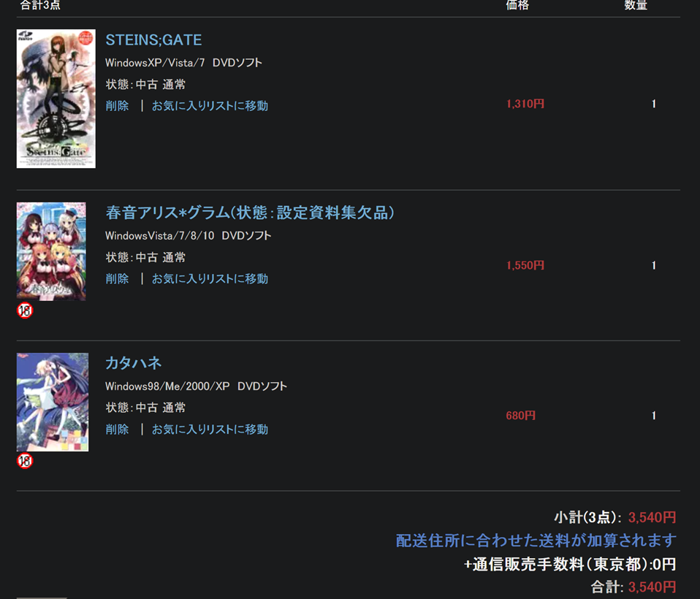
Task: Open the 春音アリス*グラム title link
Action: coord(250,213)
